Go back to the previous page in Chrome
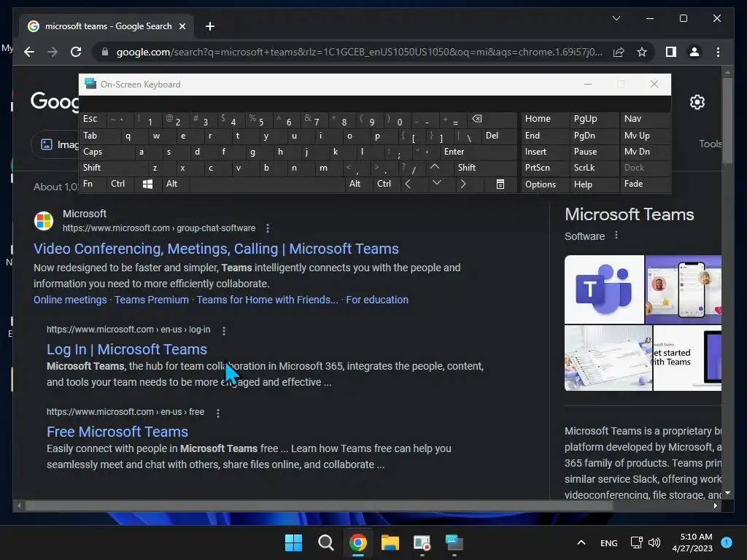This screenshot has width=747, height=560. [29, 52]
